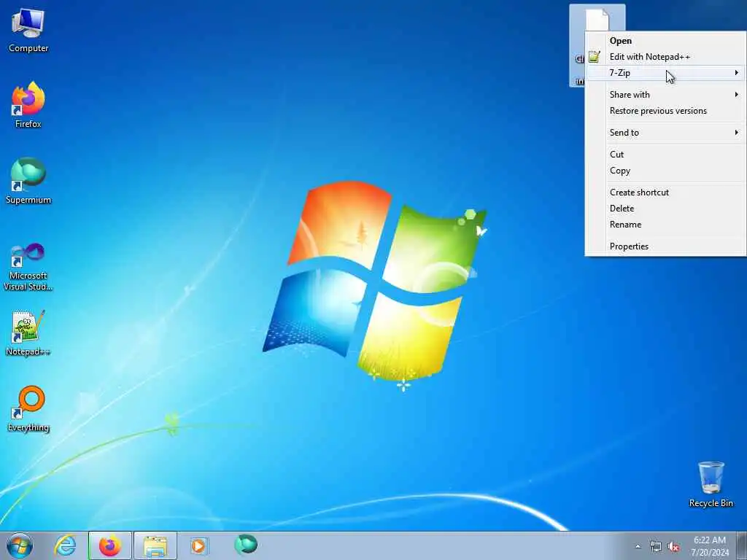Select Share with in context menu
Screen dimensions: 747x560
click(665, 95)
